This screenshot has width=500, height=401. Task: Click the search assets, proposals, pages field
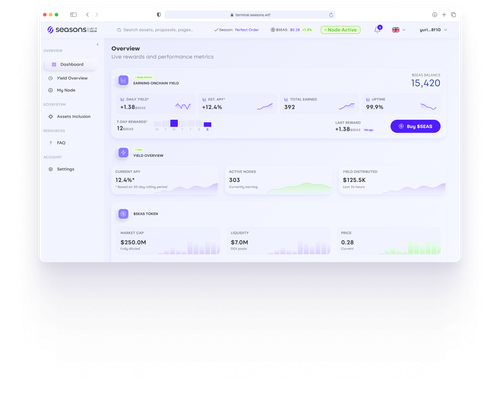pyautogui.click(x=155, y=30)
